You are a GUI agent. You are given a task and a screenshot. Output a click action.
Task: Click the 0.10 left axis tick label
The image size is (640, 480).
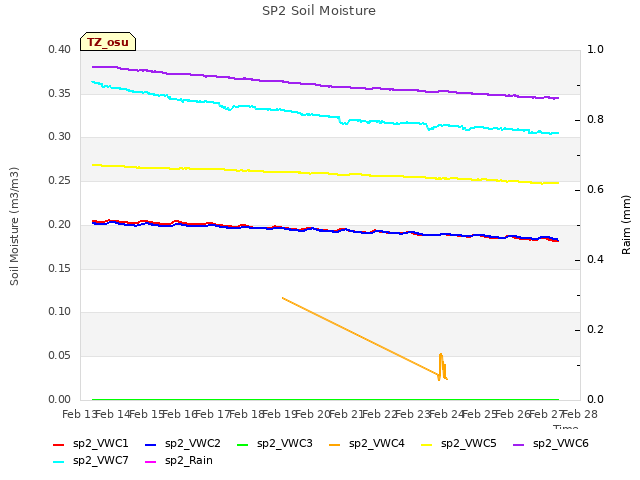pyautogui.click(x=60, y=312)
